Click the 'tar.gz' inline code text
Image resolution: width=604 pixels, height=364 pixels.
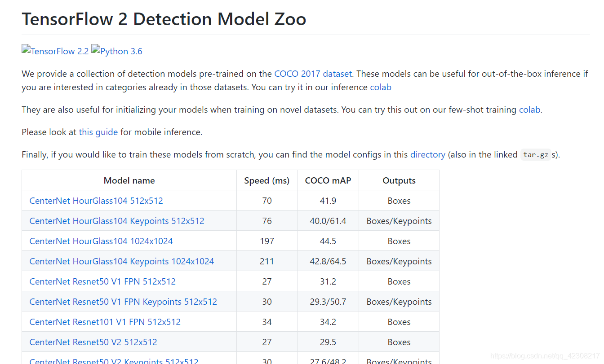[x=536, y=155]
